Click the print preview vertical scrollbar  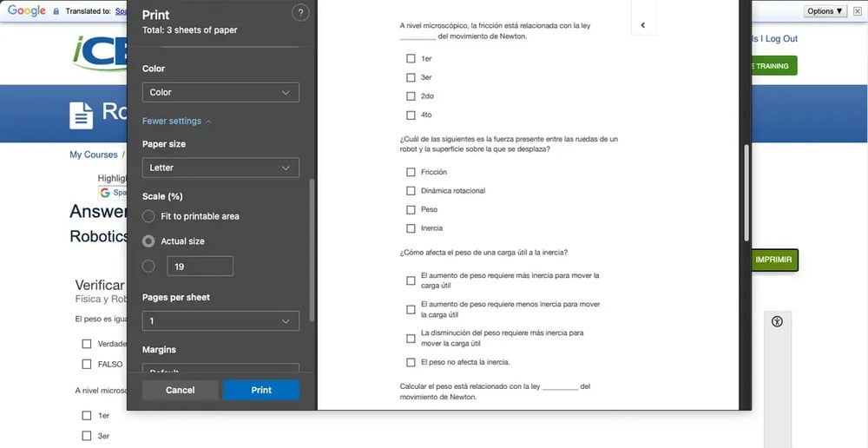pyautogui.click(x=746, y=193)
